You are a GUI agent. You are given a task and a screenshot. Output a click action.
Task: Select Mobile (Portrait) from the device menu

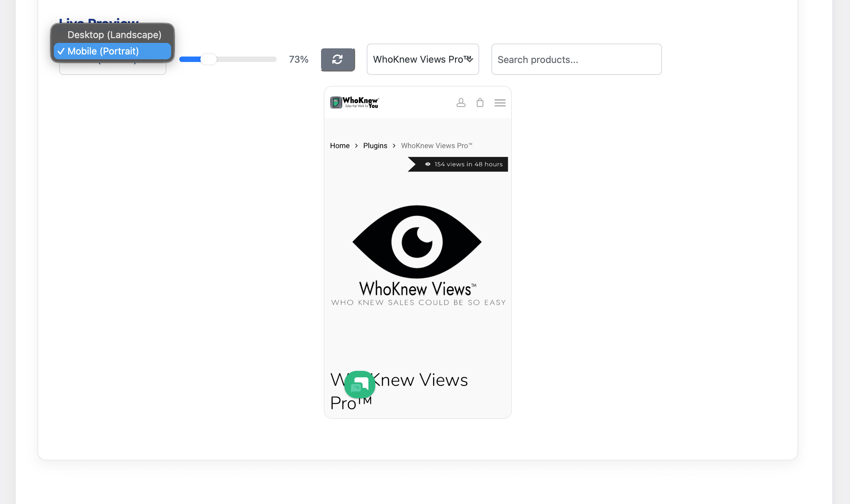pyautogui.click(x=103, y=51)
